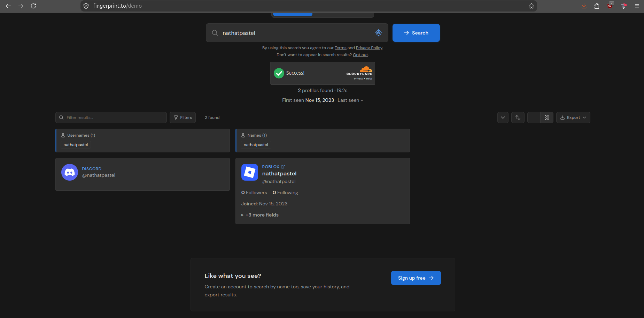Open the extensions puzzle icon
The image size is (644, 318).
pos(597,6)
